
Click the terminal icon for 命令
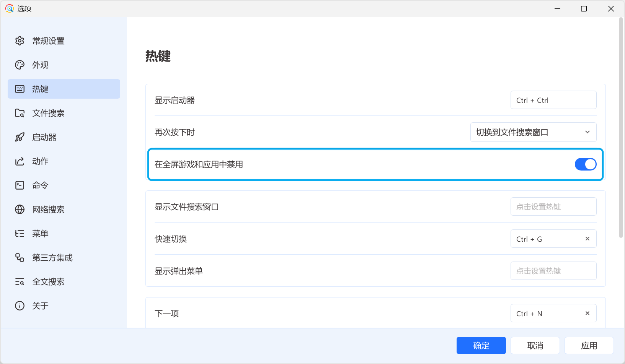pyautogui.click(x=20, y=185)
